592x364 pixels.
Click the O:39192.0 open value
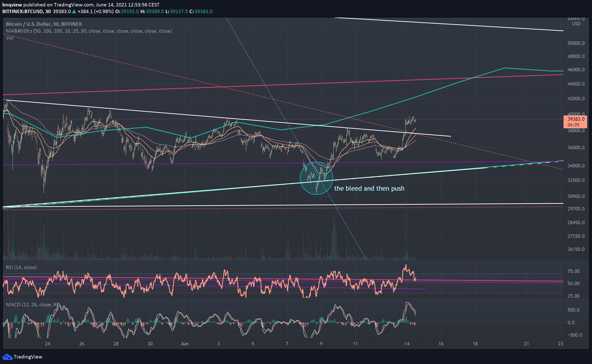[x=127, y=11]
